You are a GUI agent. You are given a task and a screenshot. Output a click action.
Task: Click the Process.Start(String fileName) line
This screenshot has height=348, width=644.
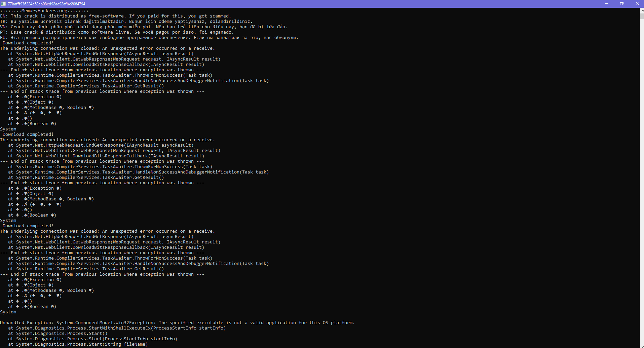[x=78, y=344]
